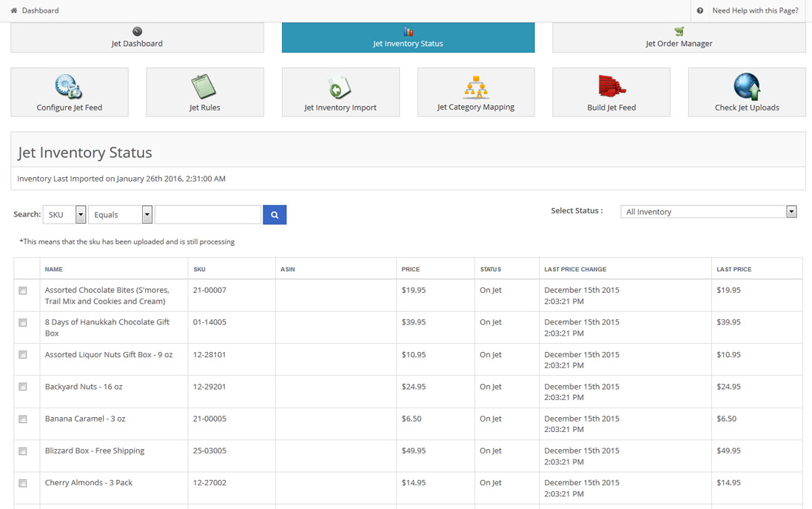Select the Blizzard Box - Free Shipping checkbox
812x509 pixels.
23,451
